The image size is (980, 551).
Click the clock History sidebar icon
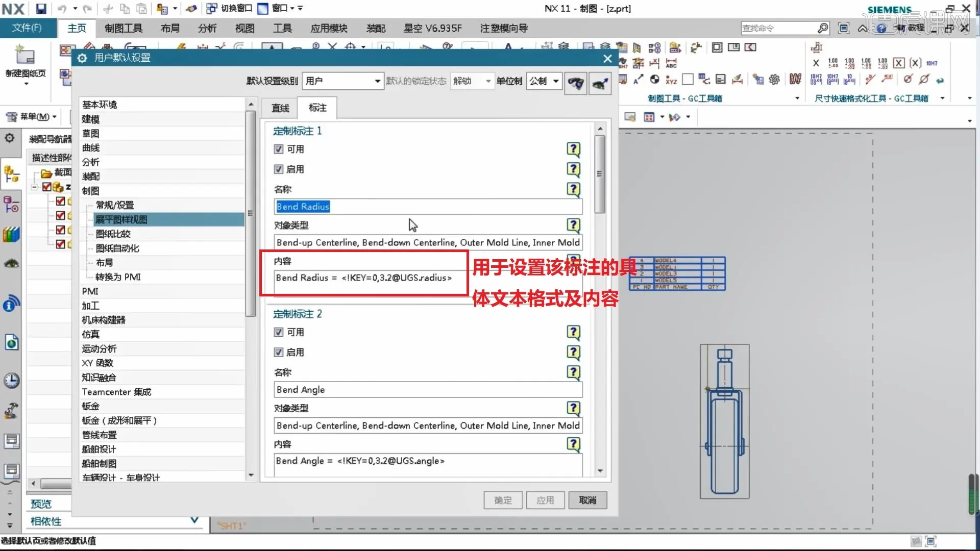(11, 381)
